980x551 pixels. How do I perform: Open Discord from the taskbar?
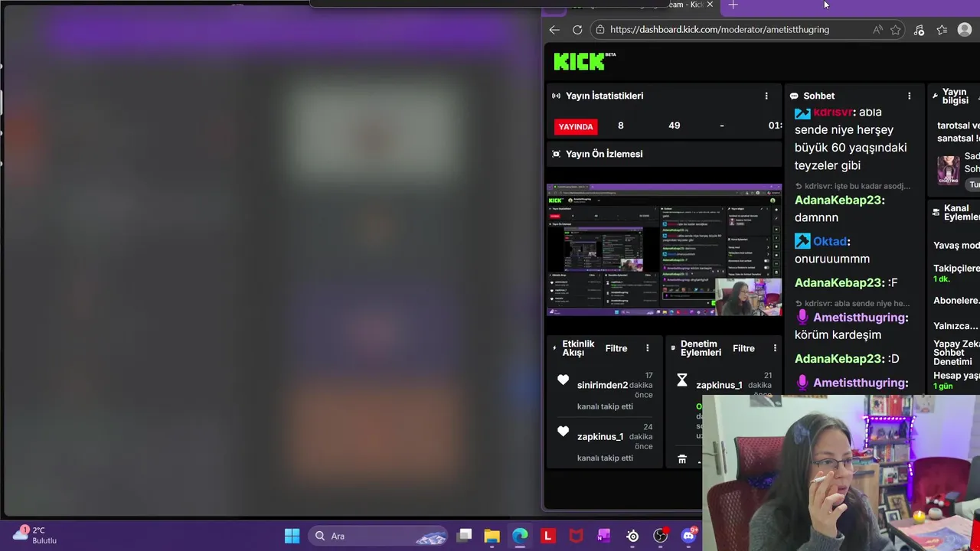(x=690, y=535)
